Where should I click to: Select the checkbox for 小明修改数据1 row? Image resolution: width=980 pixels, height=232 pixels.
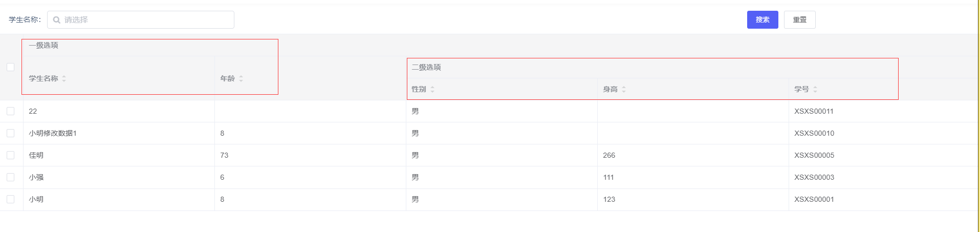pyautogui.click(x=11, y=133)
